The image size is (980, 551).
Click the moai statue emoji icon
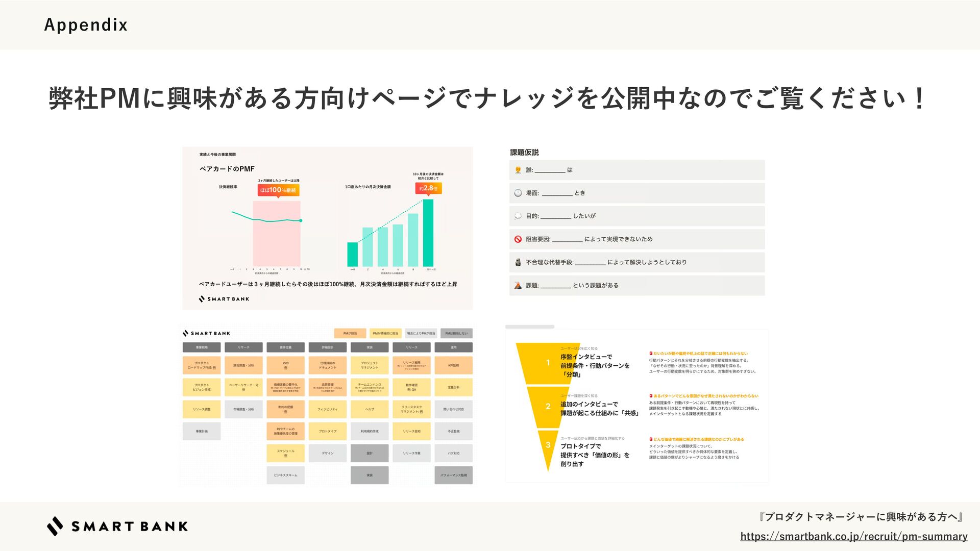tap(518, 262)
